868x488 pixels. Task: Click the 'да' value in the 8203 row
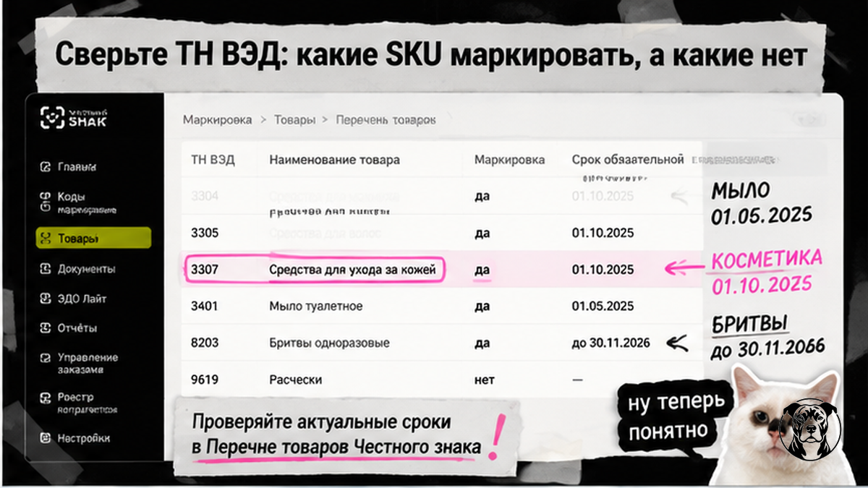482,343
